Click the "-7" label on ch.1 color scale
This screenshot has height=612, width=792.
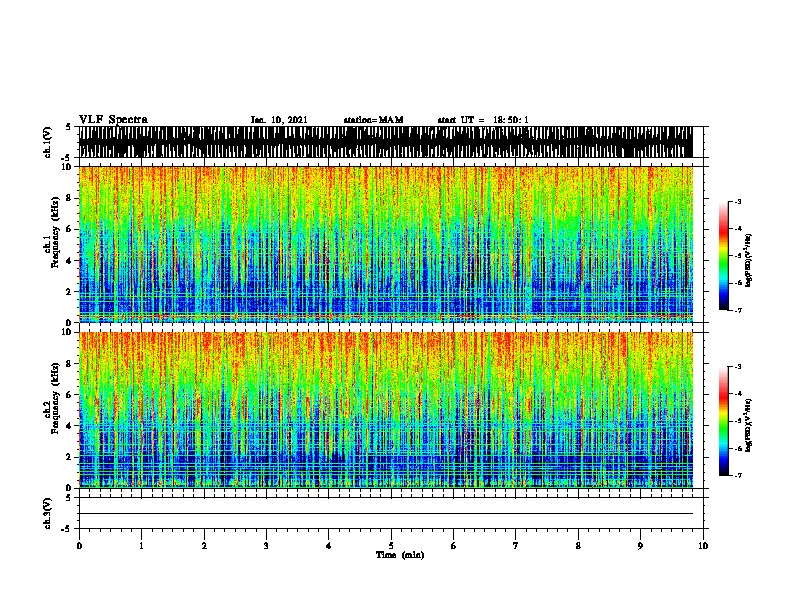click(x=737, y=310)
